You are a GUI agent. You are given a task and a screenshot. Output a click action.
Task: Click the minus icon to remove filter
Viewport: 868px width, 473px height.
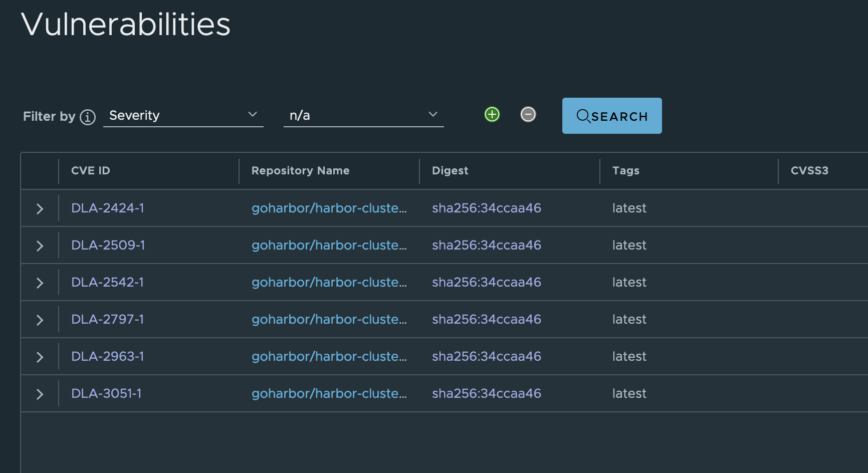coord(528,114)
